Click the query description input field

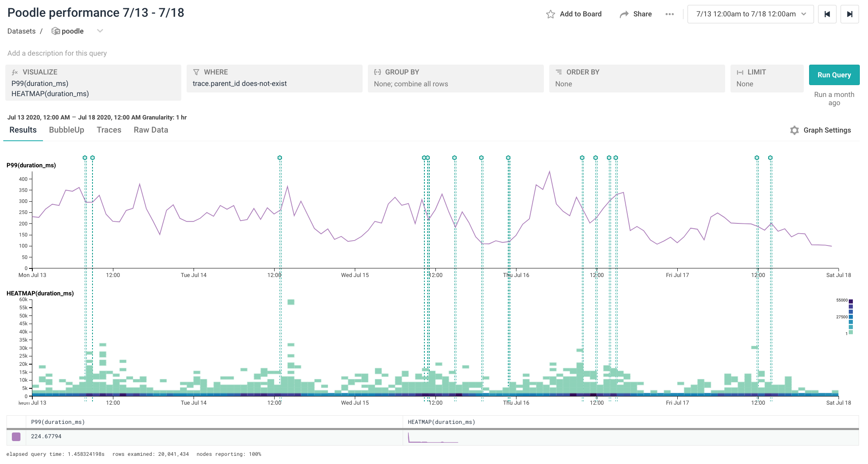57,53
